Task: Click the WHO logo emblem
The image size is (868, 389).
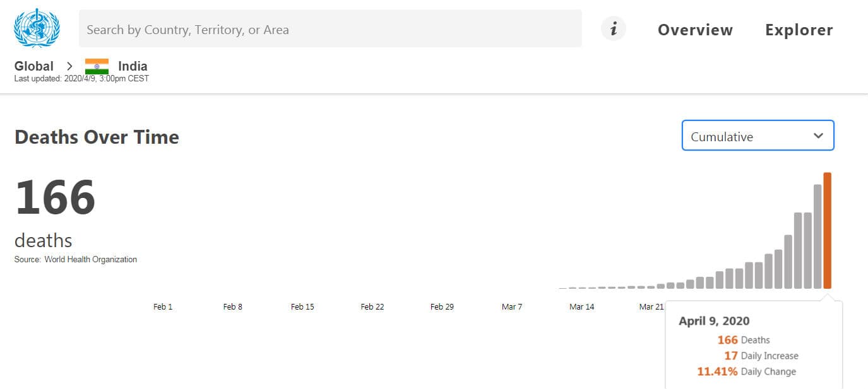Action: pyautogui.click(x=37, y=28)
